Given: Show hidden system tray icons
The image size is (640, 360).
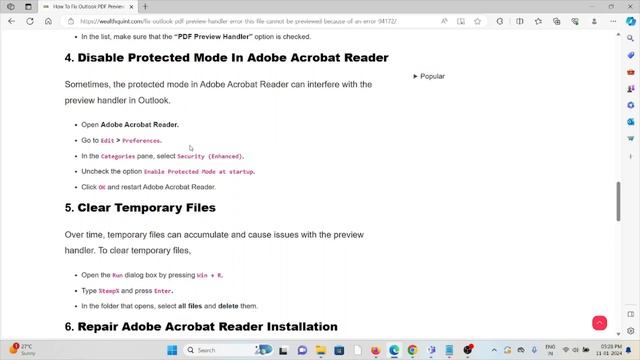Looking at the screenshot, I should click(494, 350).
